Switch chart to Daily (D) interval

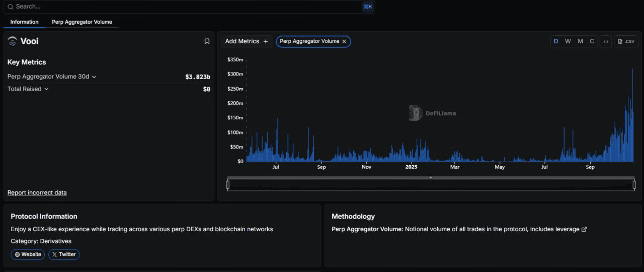point(556,41)
